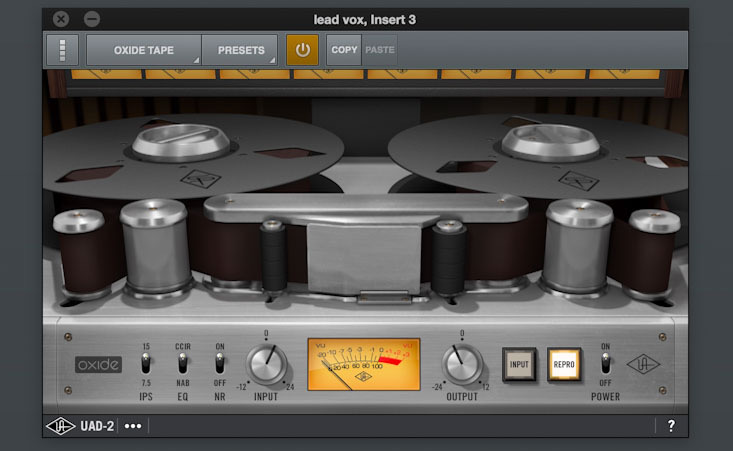This screenshot has width=733, height=451.
Task: Click the UA logo in bottom bar
Action: (61, 426)
